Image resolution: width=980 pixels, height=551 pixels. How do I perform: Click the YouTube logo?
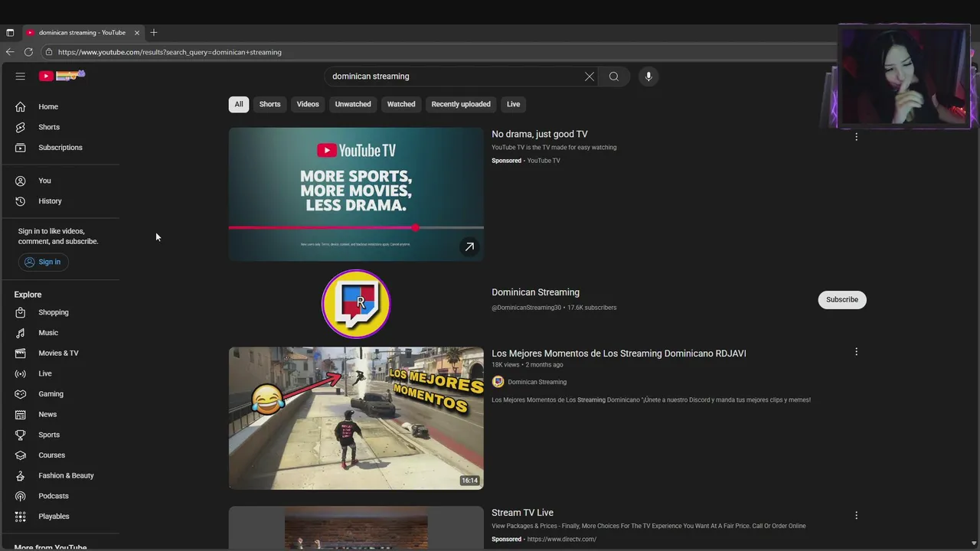62,76
